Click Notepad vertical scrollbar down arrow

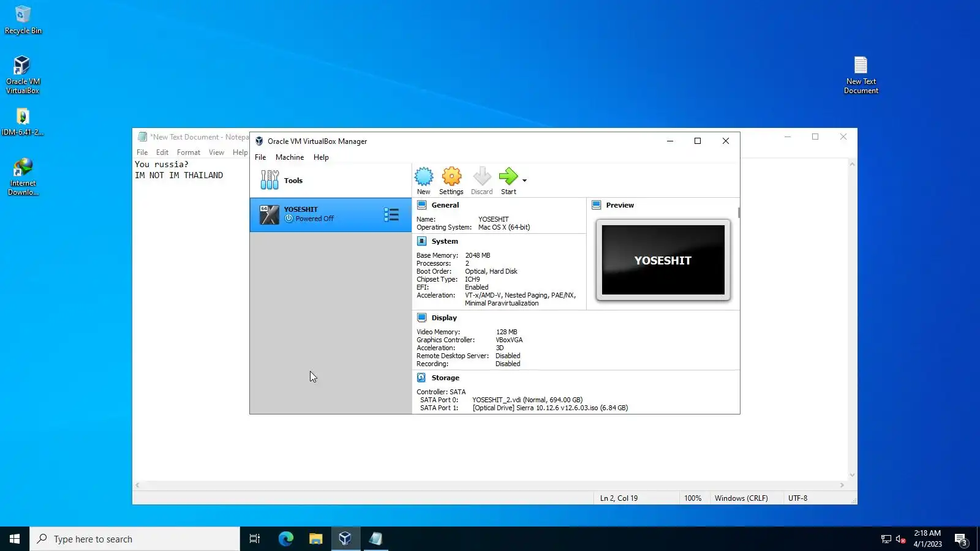[x=852, y=475]
